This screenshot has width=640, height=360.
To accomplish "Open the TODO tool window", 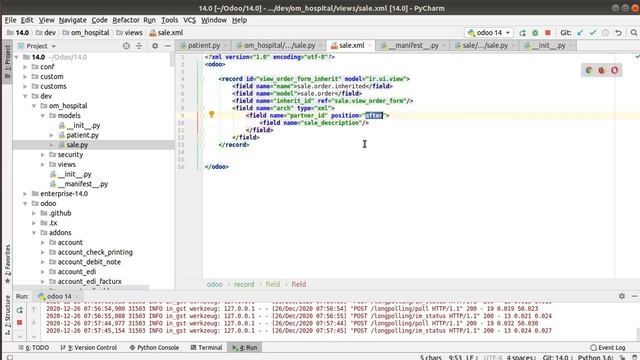I will pos(33,347).
